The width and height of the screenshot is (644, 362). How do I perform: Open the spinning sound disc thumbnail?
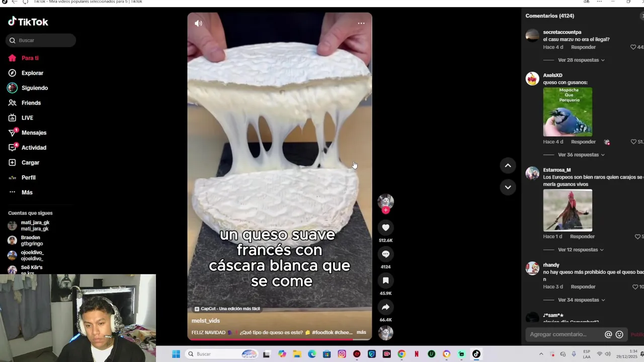coord(386,333)
